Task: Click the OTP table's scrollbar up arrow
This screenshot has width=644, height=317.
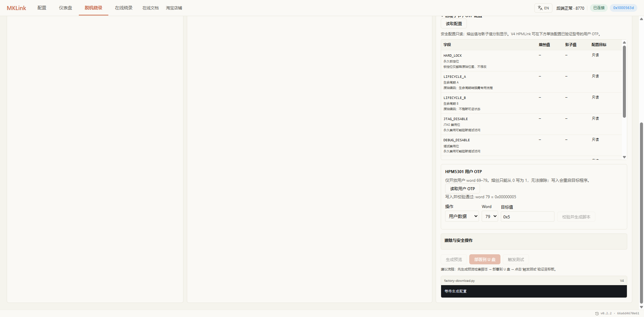Action: tap(624, 42)
